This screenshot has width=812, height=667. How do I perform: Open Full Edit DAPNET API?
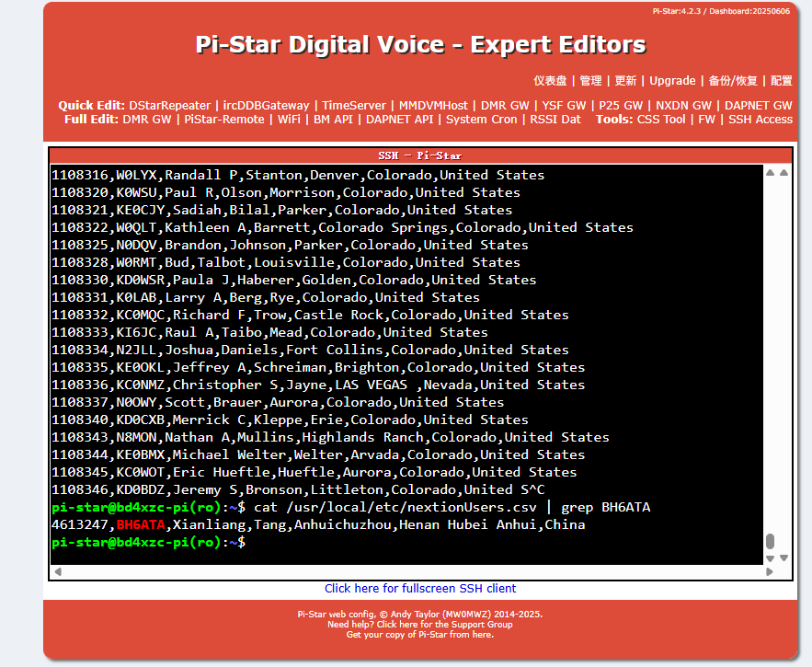(399, 120)
